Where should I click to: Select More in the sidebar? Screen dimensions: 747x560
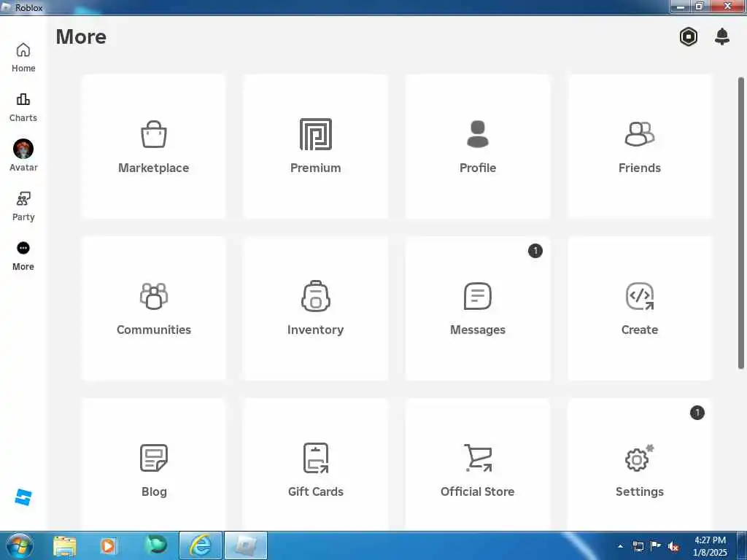click(23, 256)
